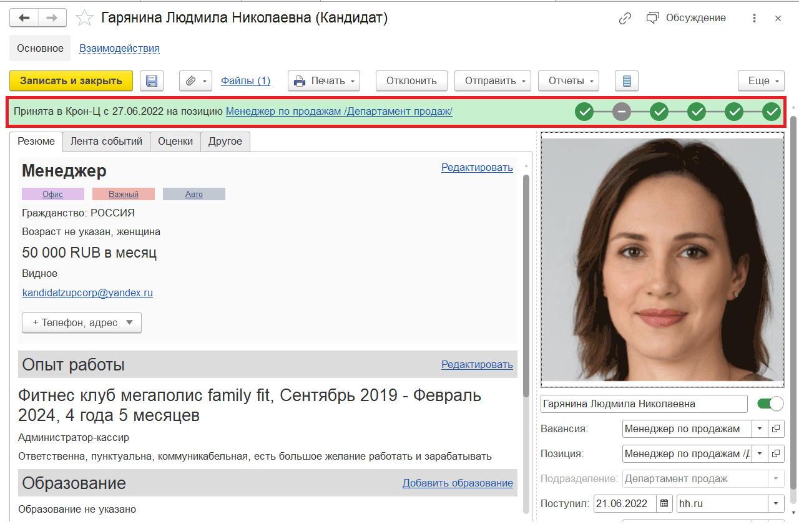Expand the "Телефон, адрес" dropdown

[x=82, y=322]
